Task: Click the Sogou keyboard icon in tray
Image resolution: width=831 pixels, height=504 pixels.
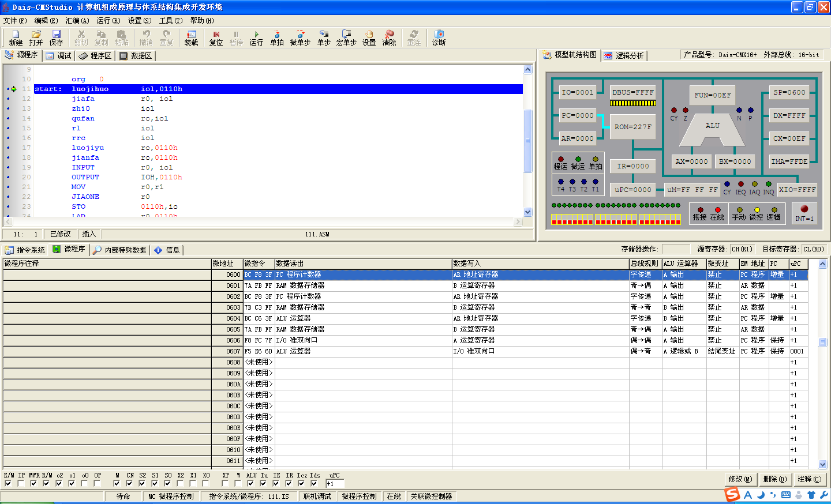Action: (x=786, y=495)
